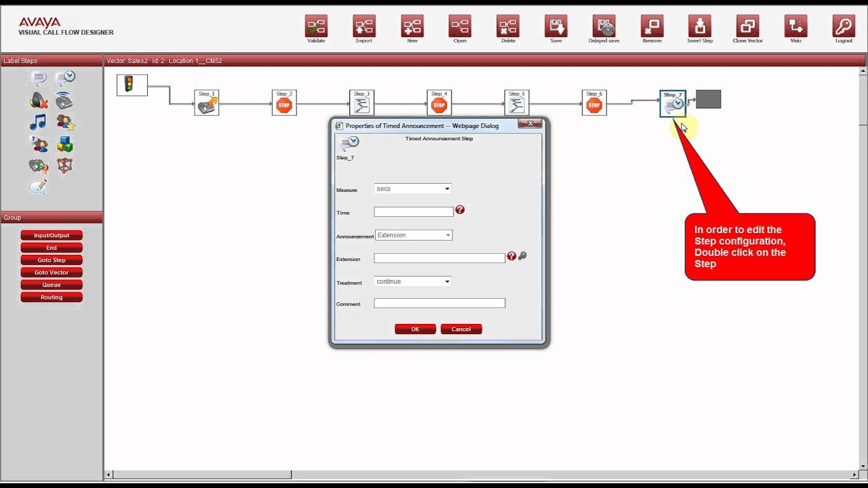Open the help icon beside Time field
The image size is (868, 488).
(x=460, y=210)
